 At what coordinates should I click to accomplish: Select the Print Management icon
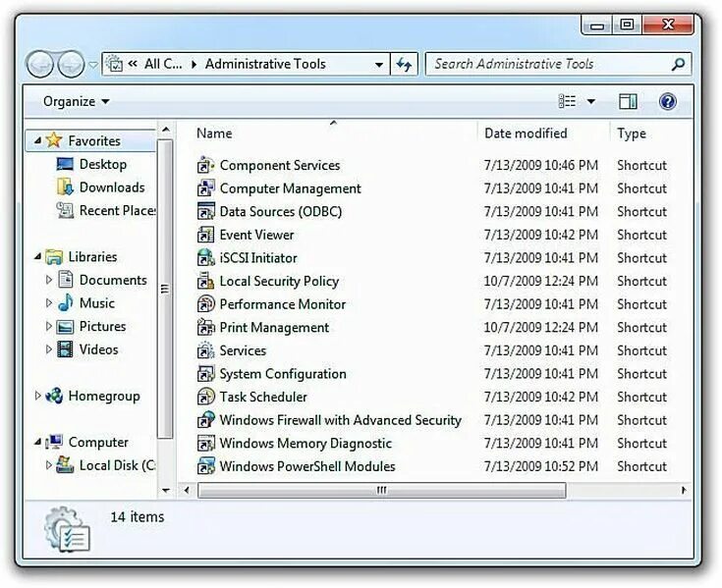(206, 327)
